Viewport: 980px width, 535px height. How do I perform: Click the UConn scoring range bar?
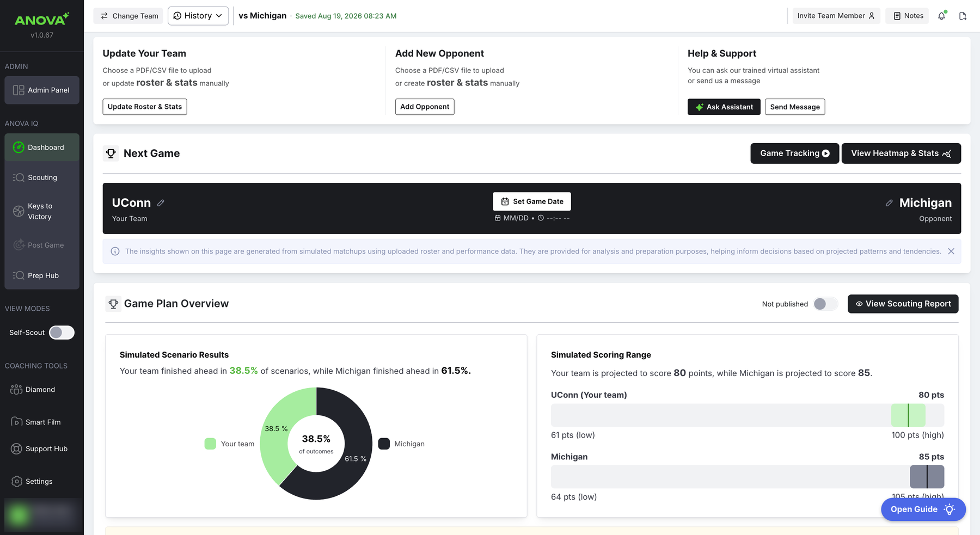pyautogui.click(x=748, y=415)
